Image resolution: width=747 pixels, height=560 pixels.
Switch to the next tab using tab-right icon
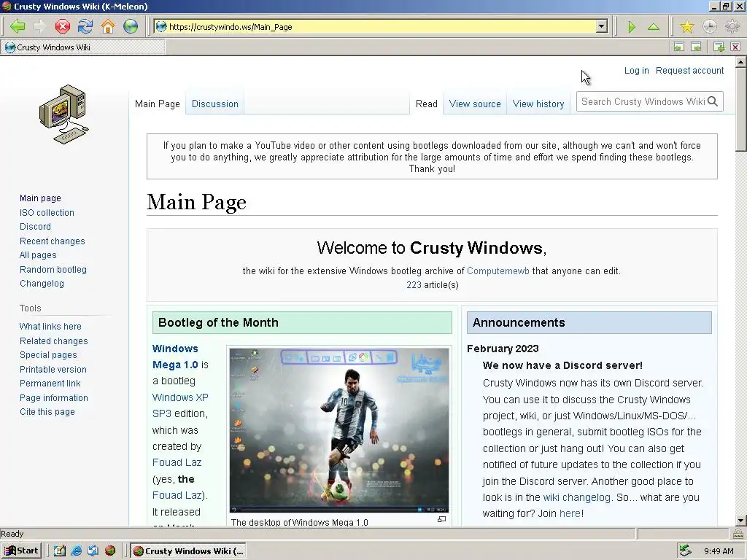click(697, 47)
